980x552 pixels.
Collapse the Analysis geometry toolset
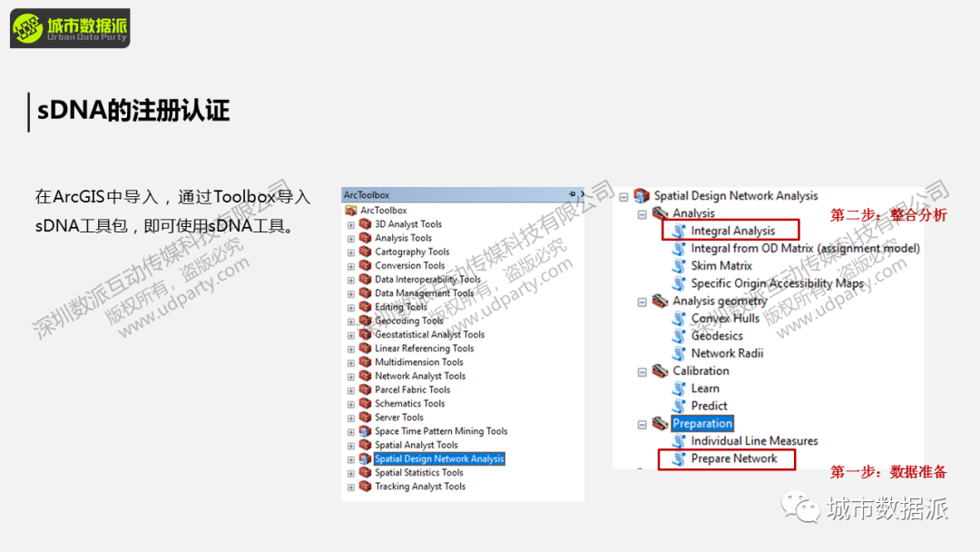point(642,302)
